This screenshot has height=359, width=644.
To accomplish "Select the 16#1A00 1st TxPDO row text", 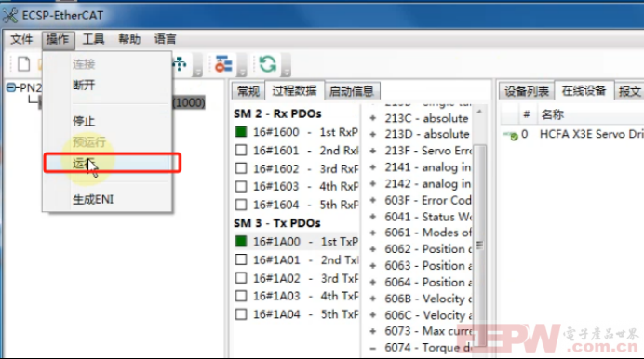I will (x=305, y=242).
